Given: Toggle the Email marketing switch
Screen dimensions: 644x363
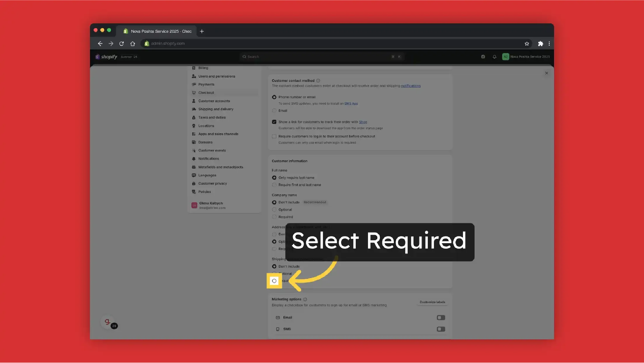Looking at the screenshot, I should pyautogui.click(x=441, y=318).
